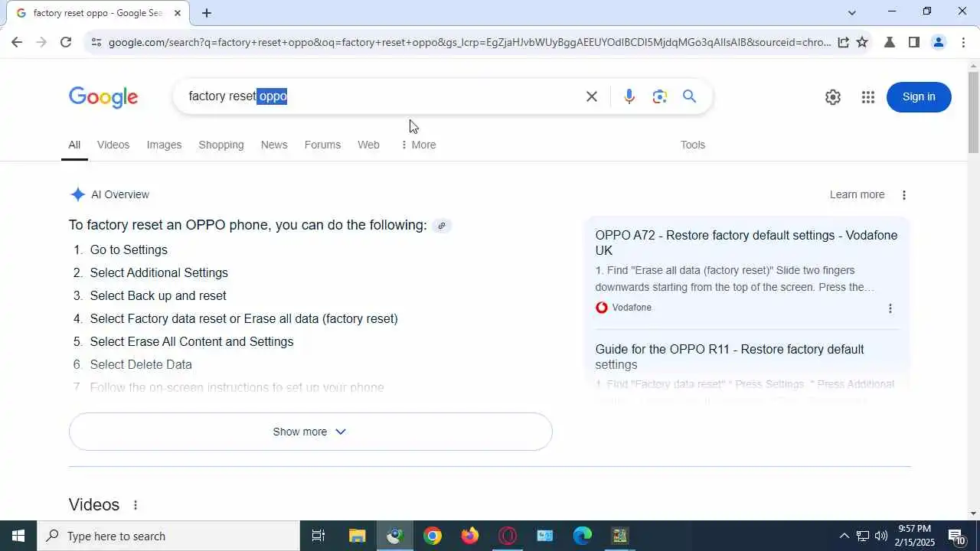Open the taskbar clock showing 9:57 PM

pos(916,536)
